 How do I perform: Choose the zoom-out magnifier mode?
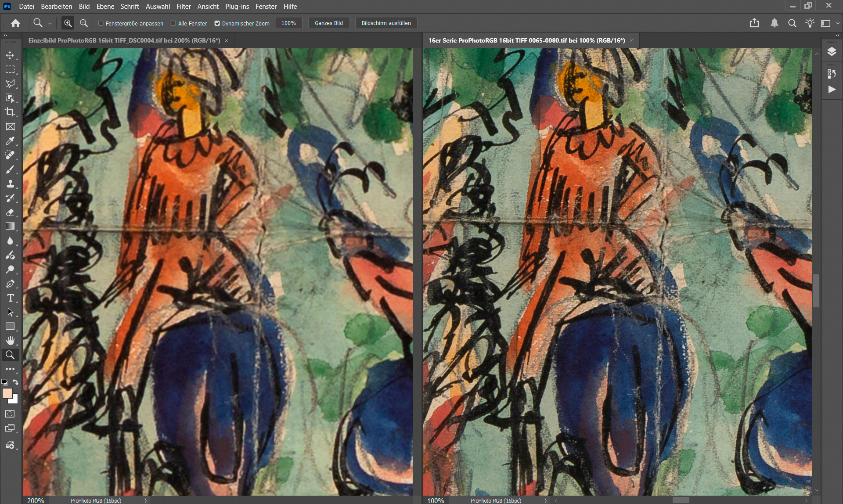(x=84, y=23)
